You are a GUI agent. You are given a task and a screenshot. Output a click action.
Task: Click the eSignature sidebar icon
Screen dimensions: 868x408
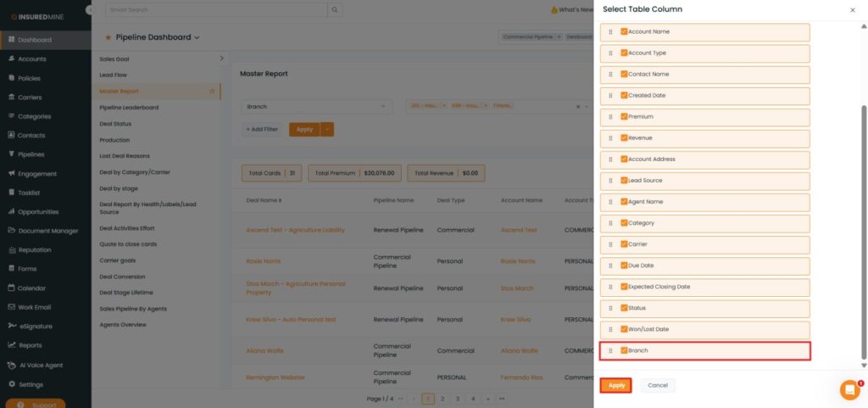(x=11, y=327)
